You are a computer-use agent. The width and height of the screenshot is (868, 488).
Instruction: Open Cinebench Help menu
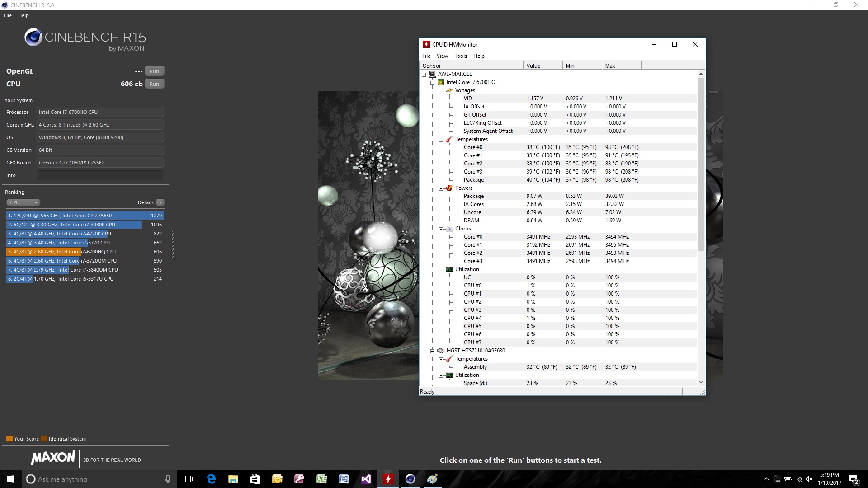click(x=24, y=15)
